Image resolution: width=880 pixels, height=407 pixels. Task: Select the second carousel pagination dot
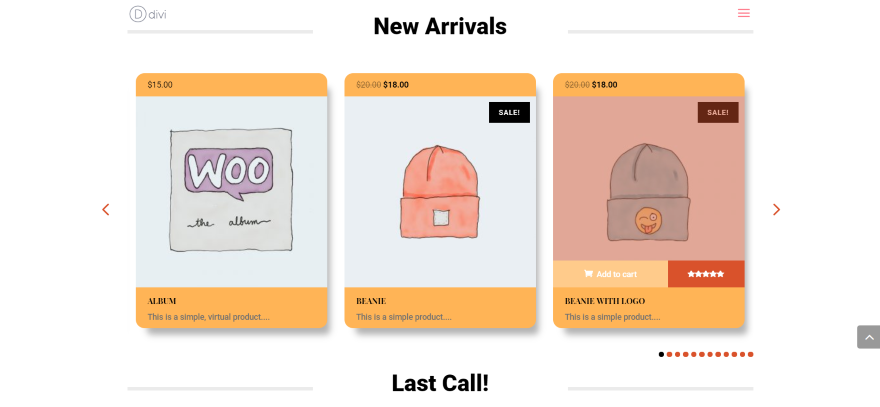point(670,354)
